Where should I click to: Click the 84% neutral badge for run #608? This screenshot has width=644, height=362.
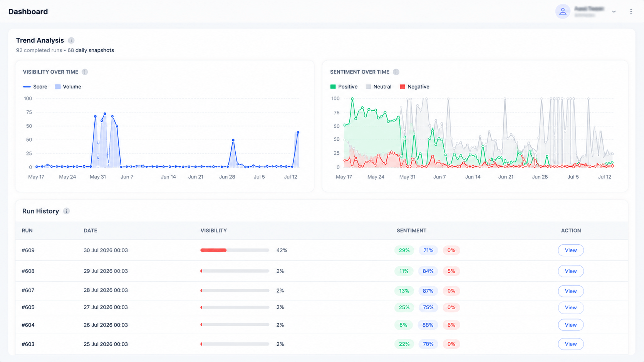click(428, 271)
